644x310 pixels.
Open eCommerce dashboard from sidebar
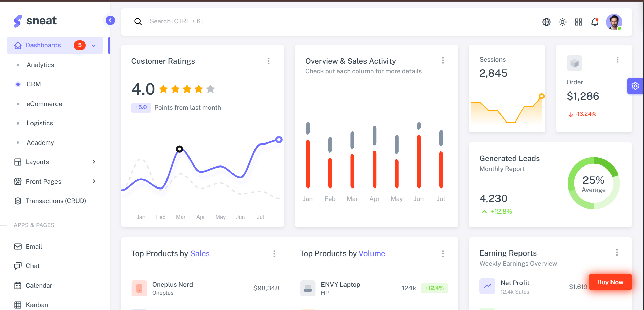(44, 104)
